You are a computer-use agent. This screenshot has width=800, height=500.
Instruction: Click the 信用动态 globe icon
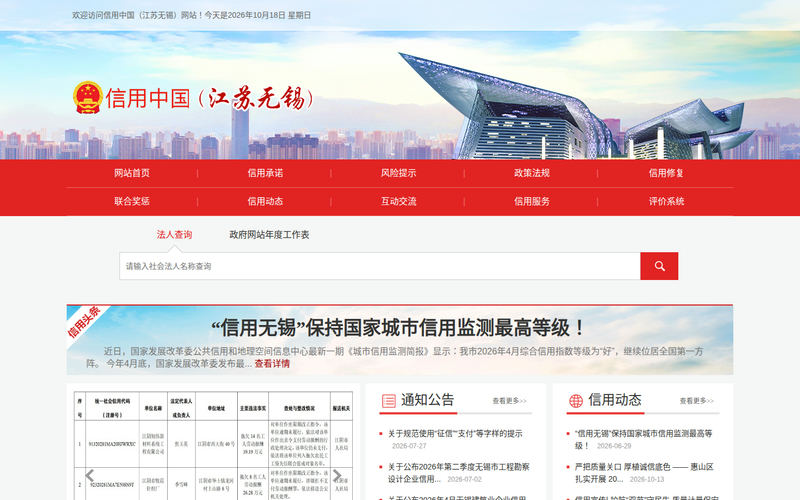point(576,401)
